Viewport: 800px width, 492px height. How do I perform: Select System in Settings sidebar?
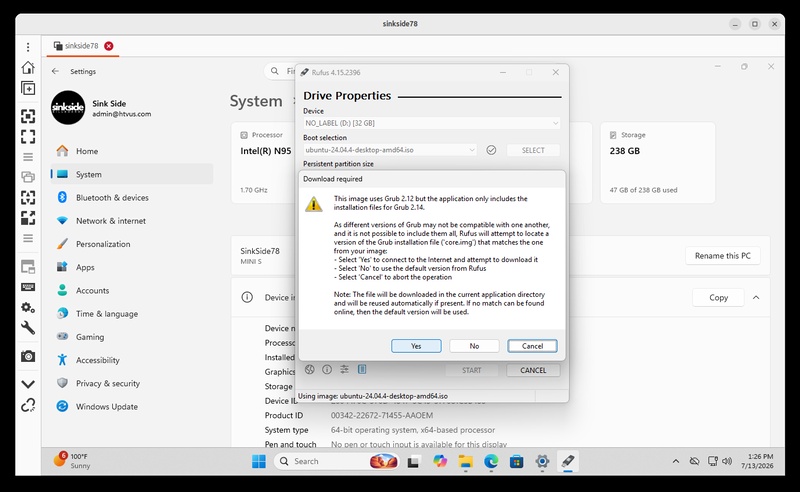132,174
